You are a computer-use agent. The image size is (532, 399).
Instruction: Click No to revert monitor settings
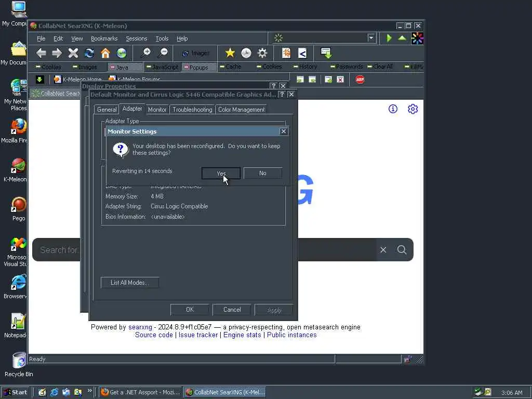(262, 173)
